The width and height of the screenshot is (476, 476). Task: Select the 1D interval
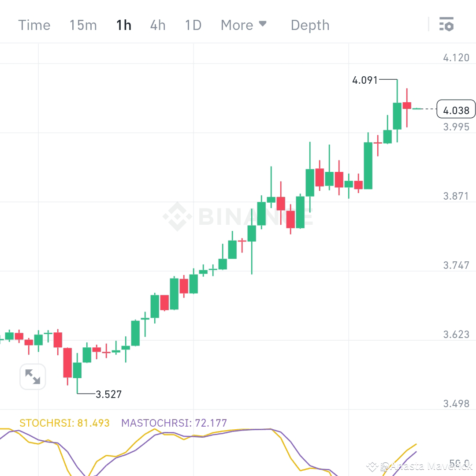pyautogui.click(x=193, y=25)
